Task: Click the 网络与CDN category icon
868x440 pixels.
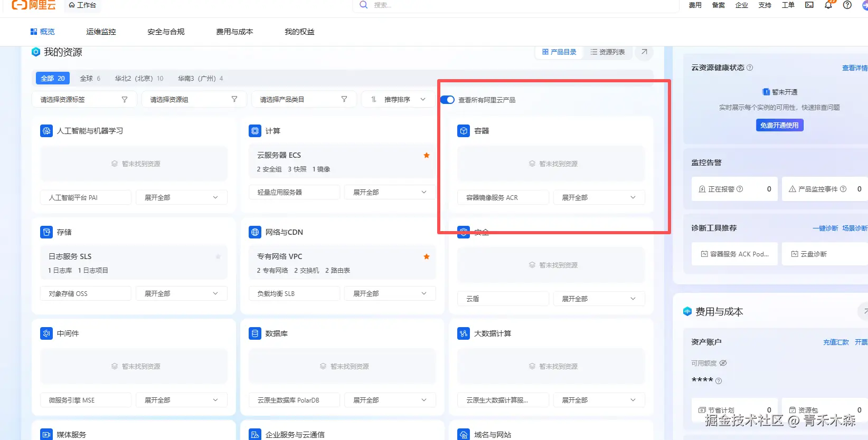Action: click(x=255, y=232)
